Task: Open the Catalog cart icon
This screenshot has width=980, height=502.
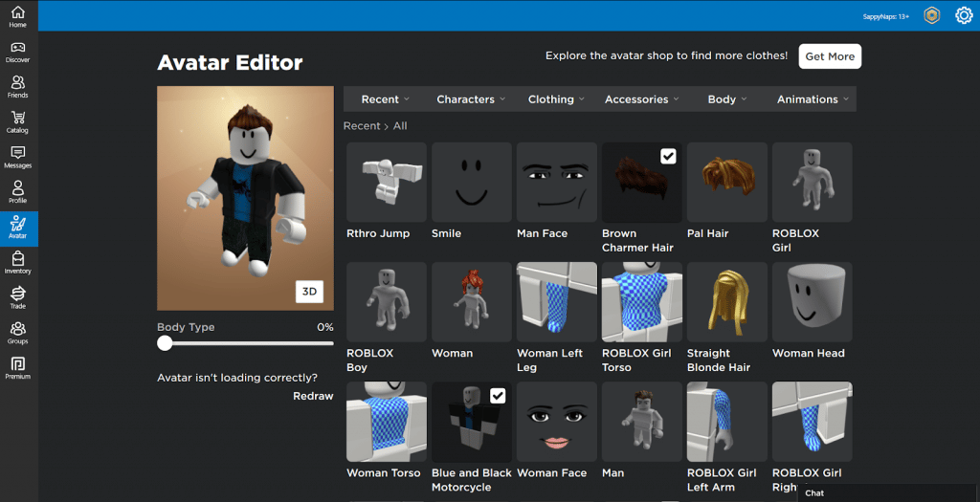Action: pos(17,121)
